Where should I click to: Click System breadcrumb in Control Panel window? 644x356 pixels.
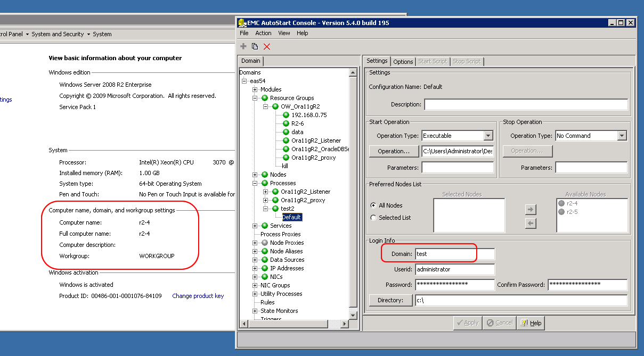point(102,34)
